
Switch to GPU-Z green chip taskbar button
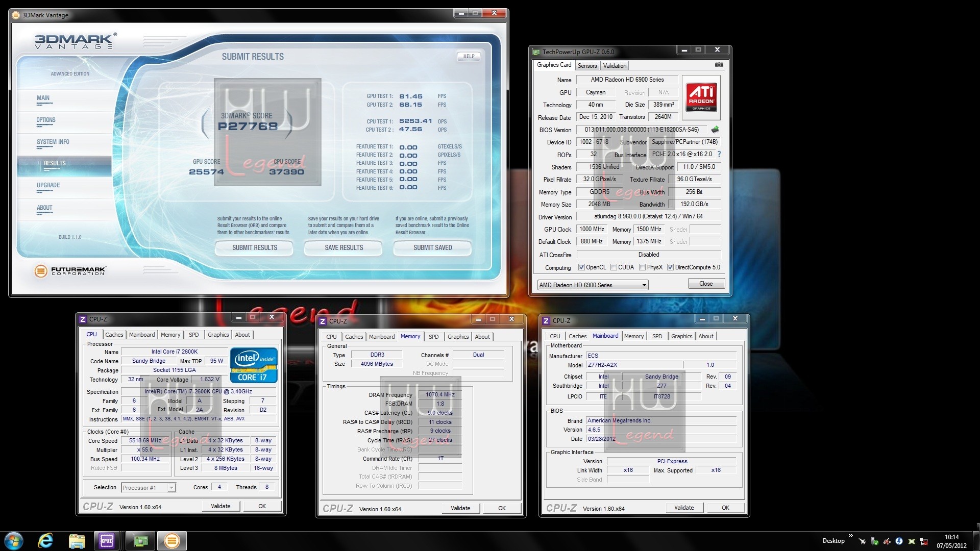click(x=140, y=541)
